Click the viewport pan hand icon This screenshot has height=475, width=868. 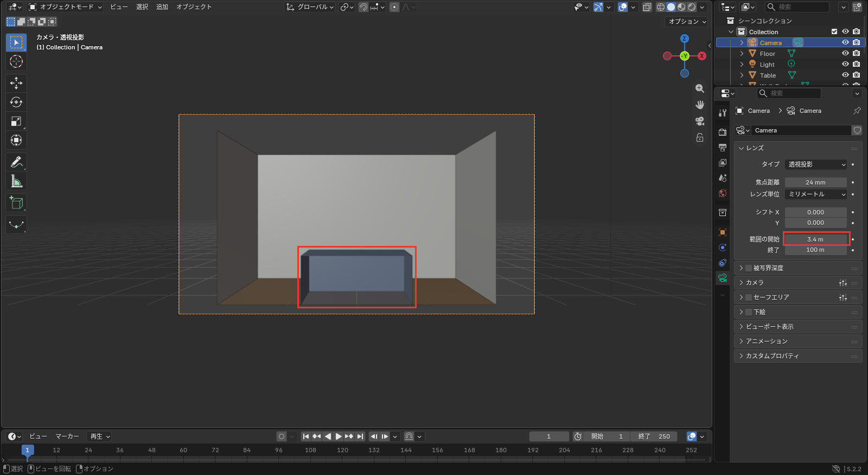[700, 105]
